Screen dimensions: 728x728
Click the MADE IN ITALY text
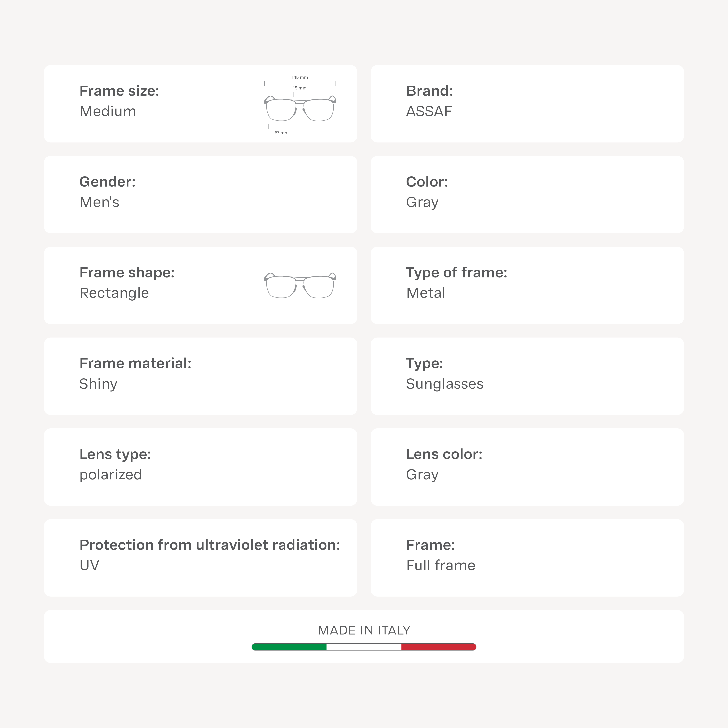(364, 630)
